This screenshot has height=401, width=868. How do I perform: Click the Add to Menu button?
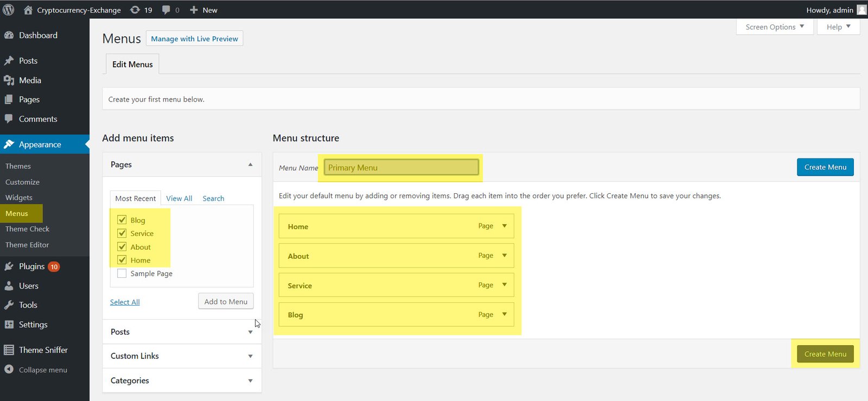point(226,302)
